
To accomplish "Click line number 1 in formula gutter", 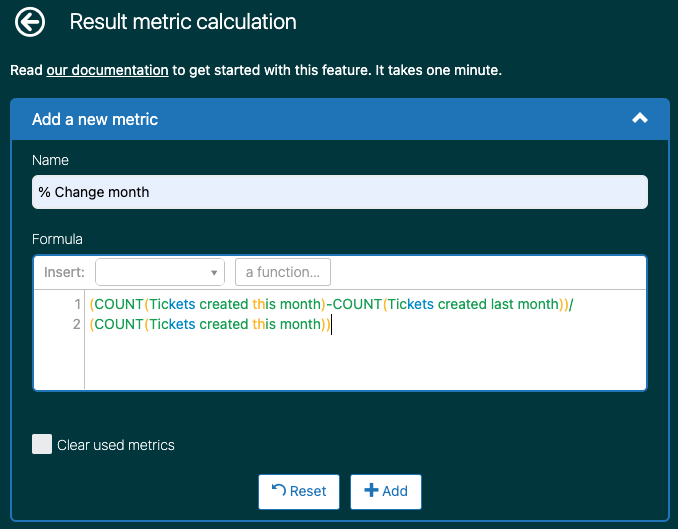I will pos(76,304).
